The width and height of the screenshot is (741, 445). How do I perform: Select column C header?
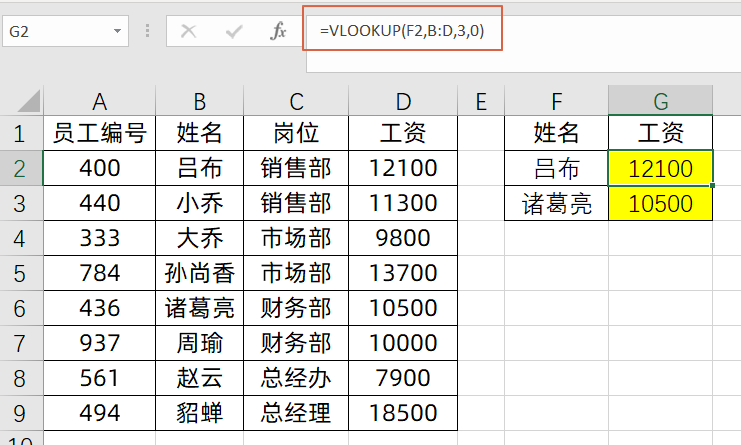point(296,101)
